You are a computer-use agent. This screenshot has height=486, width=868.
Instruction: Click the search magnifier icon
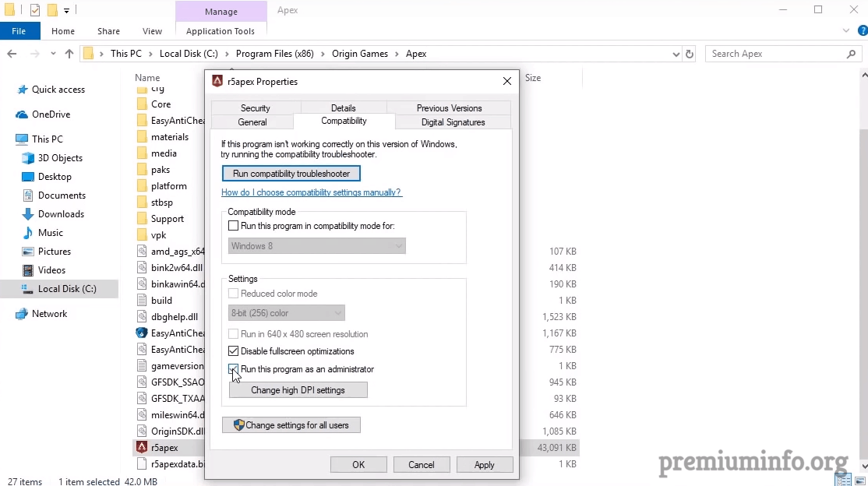point(851,54)
